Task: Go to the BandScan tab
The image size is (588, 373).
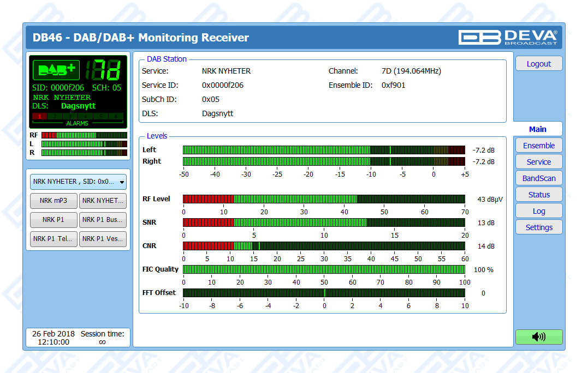Action: [538, 178]
